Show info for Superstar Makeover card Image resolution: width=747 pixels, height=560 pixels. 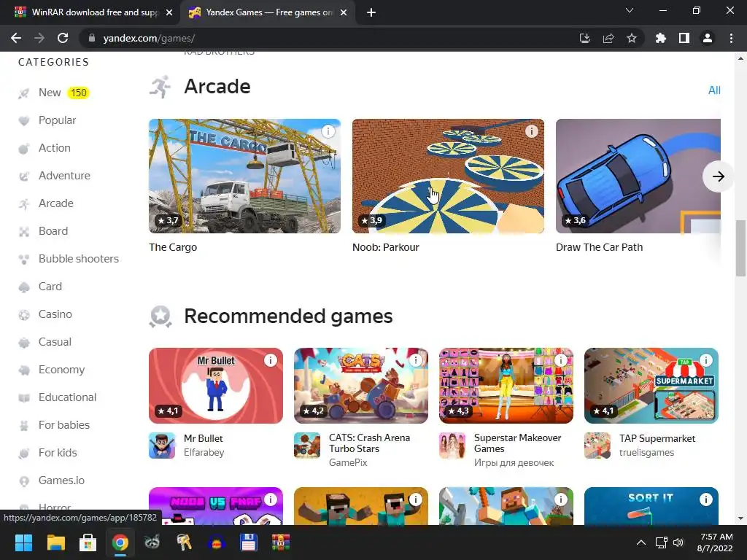pyautogui.click(x=561, y=360)
